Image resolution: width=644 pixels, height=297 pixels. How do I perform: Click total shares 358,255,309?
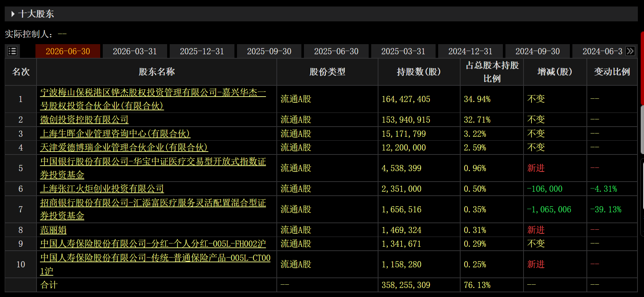click(406, 285)
